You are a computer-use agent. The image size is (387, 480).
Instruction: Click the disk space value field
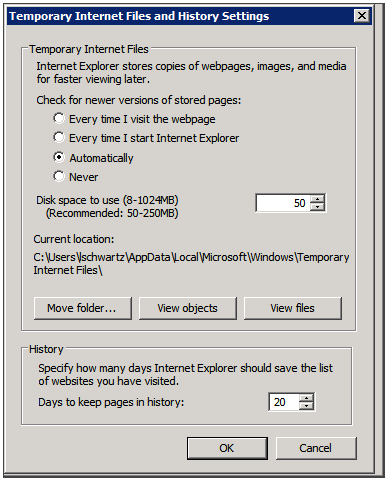[x=283, y=203]
